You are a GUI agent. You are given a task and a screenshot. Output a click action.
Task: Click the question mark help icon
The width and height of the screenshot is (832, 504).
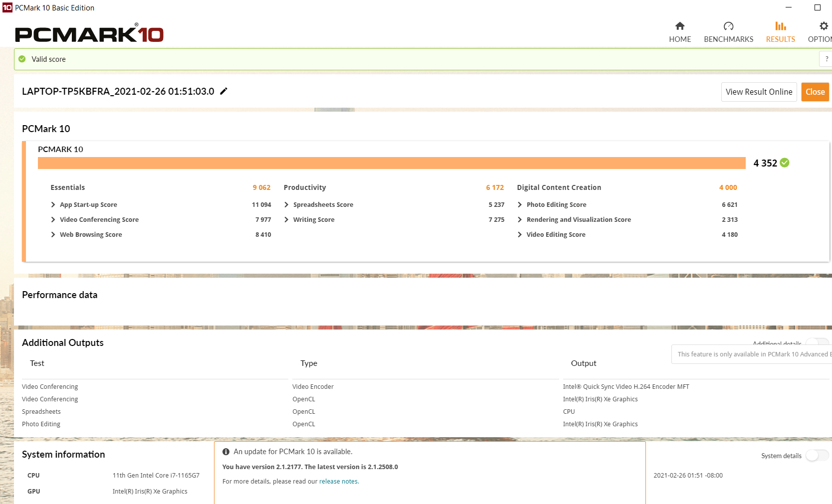826,59
